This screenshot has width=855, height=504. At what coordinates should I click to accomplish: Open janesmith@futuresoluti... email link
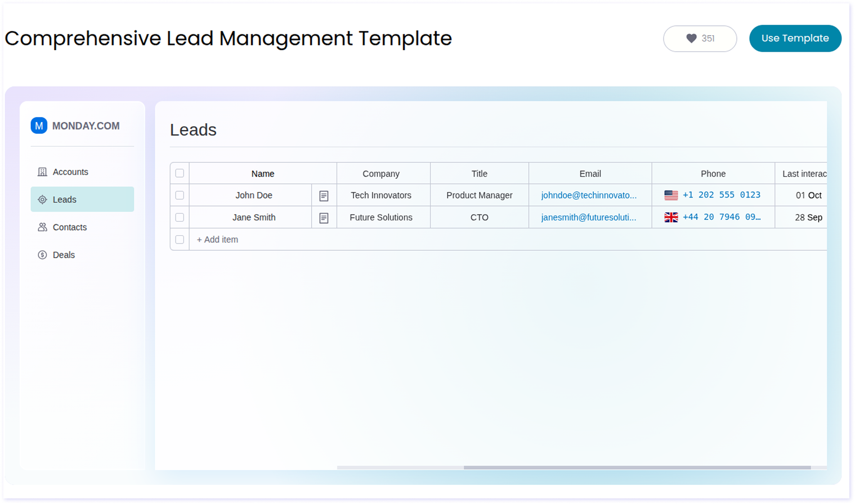[x=589, y=217]
